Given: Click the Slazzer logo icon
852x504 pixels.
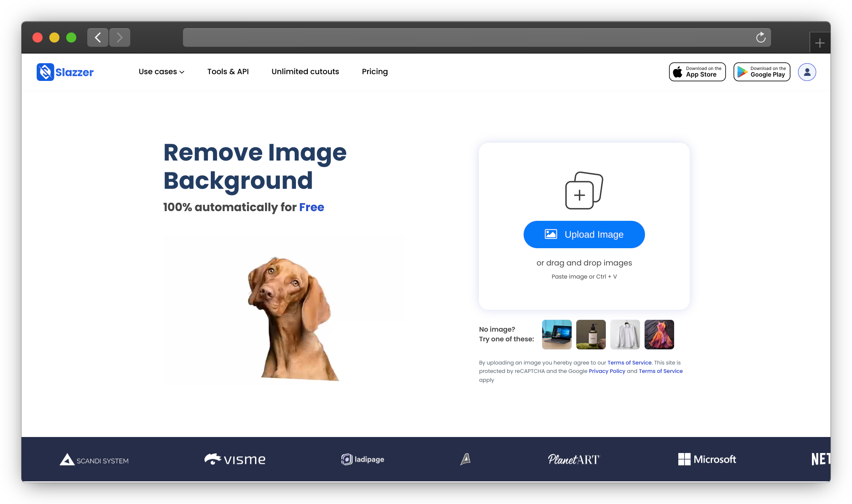Looking at the screenshot, I should tap(45, 71).
